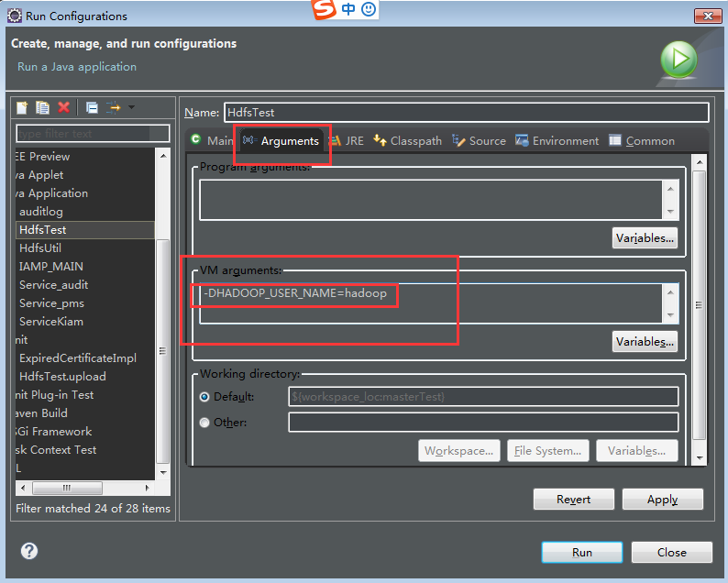The height and width of the screenshot is (583, 728).
Task: Run the HdfsTest configuration
Action: 581,553
